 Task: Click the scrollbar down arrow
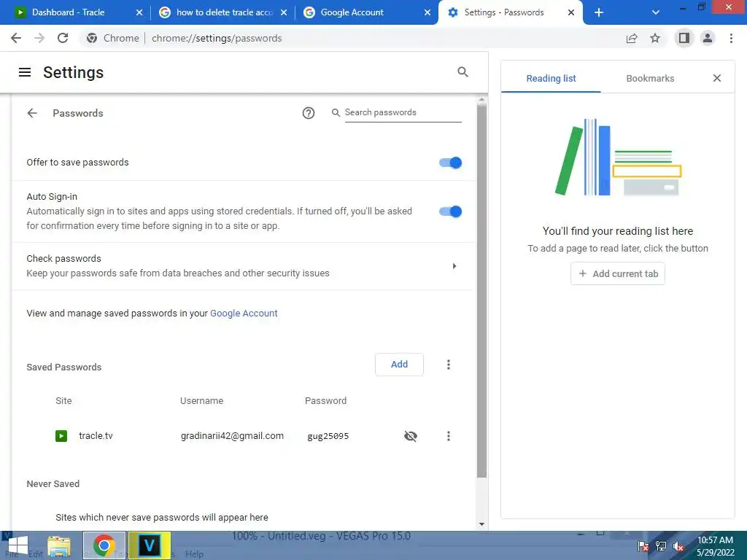pos(481,524)
